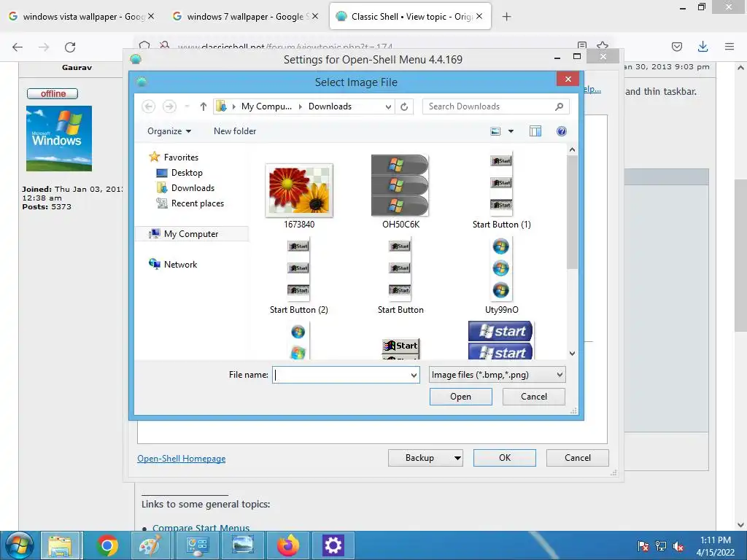Screen dimensions: 747x560
Task: Click file list scroll up arrow
Action: coord(572,149)
